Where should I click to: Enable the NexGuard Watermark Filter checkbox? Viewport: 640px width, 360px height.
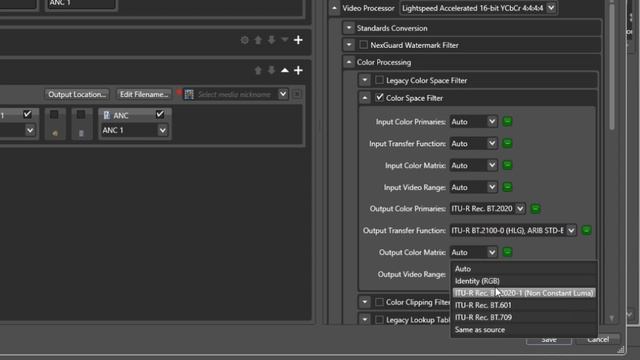(363, 45)
